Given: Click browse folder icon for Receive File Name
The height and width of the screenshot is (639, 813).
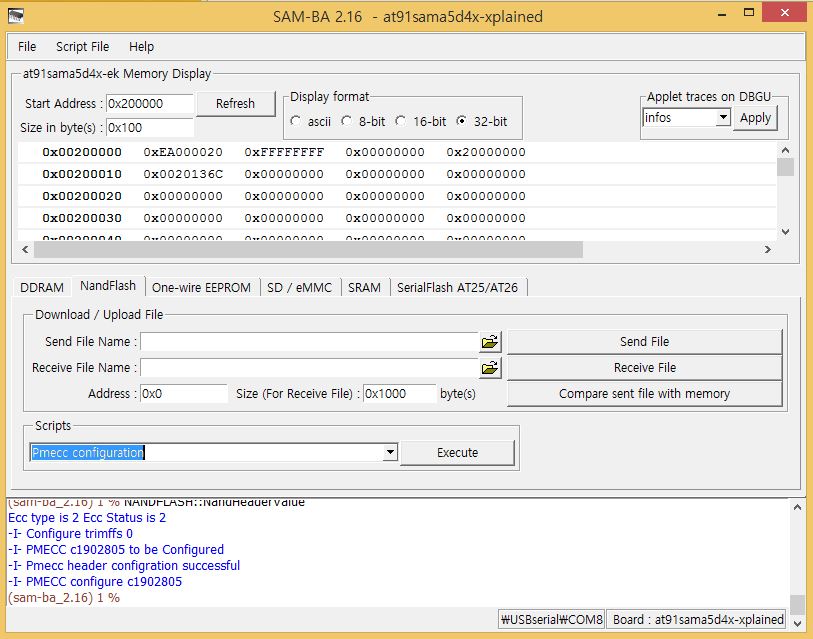Looking at the screenshot, I should tap(489, 368).
